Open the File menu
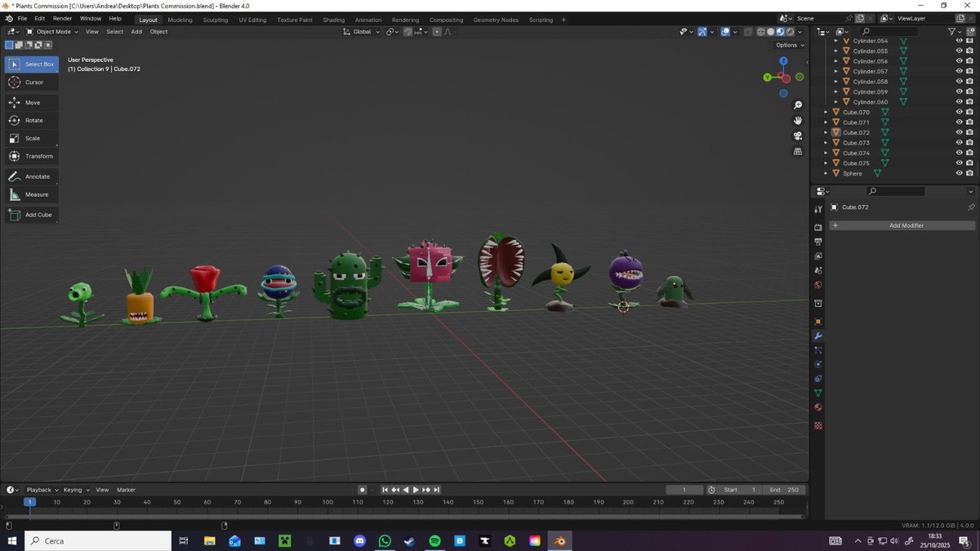Viewport: 980px width, 551px height. (x=22, y=18)
